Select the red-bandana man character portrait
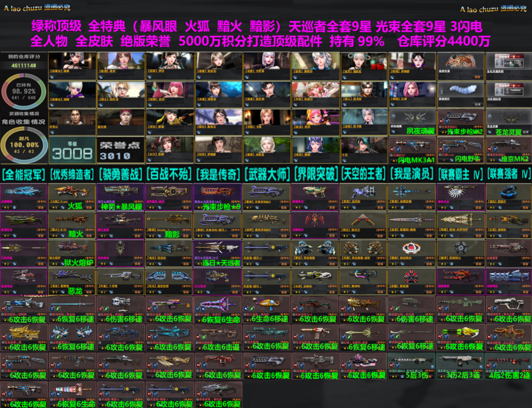 tap(121, 117)
